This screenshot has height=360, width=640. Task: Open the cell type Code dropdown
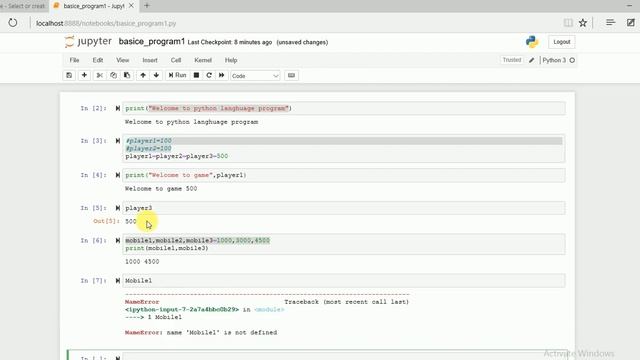(x=255, y=76)
